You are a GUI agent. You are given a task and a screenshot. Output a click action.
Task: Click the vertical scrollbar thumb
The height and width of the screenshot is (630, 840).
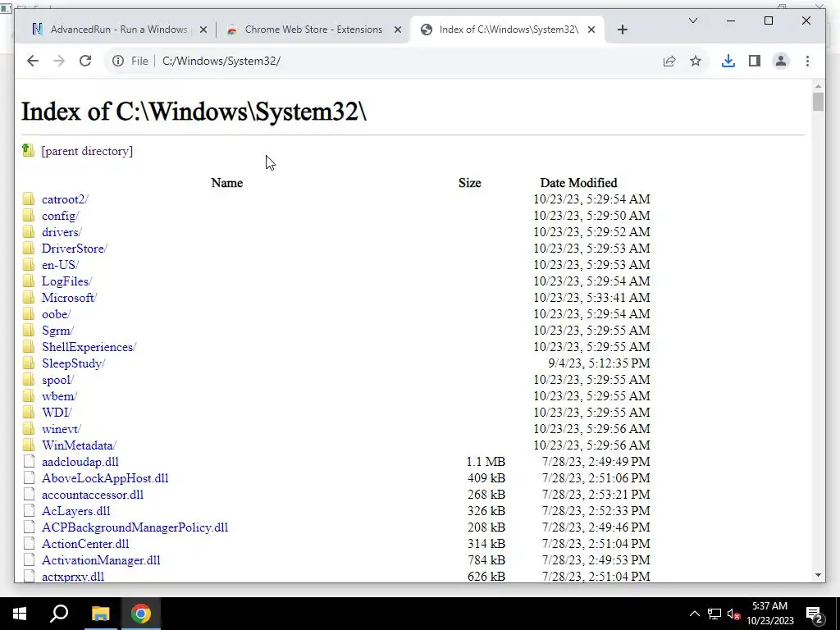[x=818, y=102]
